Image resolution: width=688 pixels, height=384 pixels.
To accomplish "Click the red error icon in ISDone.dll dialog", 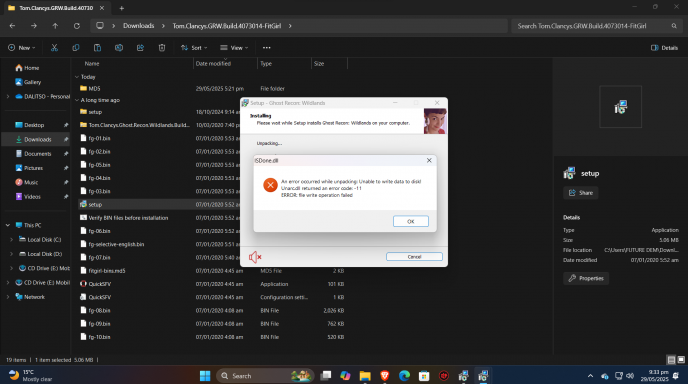I will [270, 185].
